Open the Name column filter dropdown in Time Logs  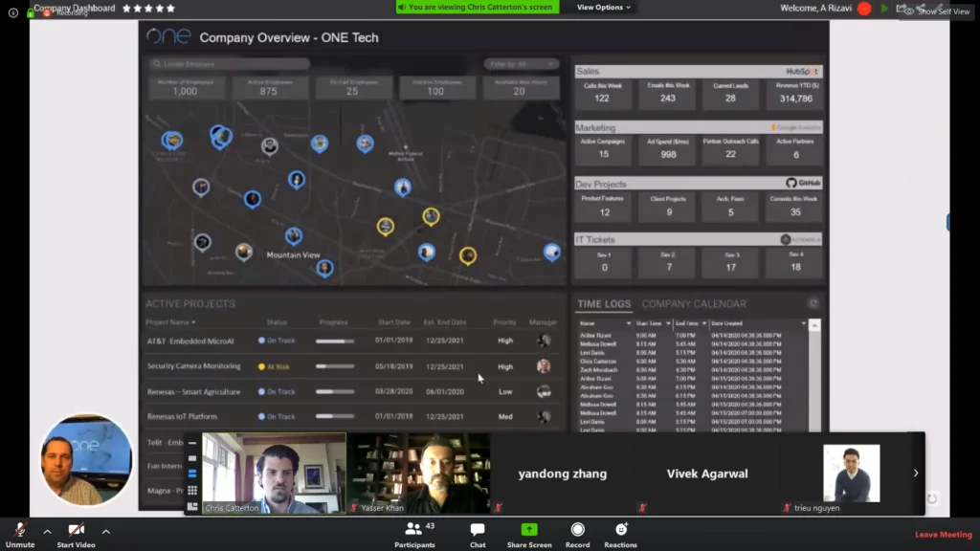[x=629, y=324]
